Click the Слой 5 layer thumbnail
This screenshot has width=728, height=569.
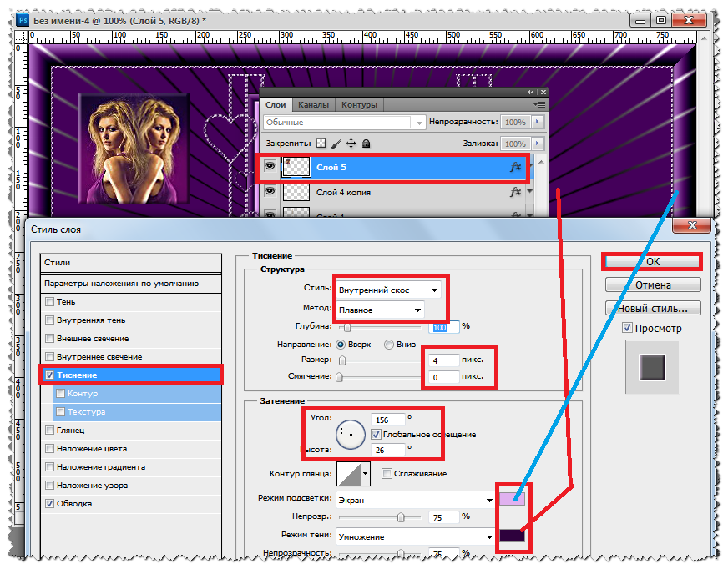296,167
